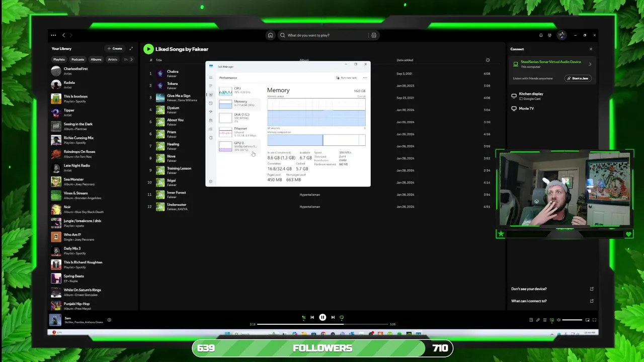Open Now Playing view icon
Screen dimensions: 644x362
point(531,320)
